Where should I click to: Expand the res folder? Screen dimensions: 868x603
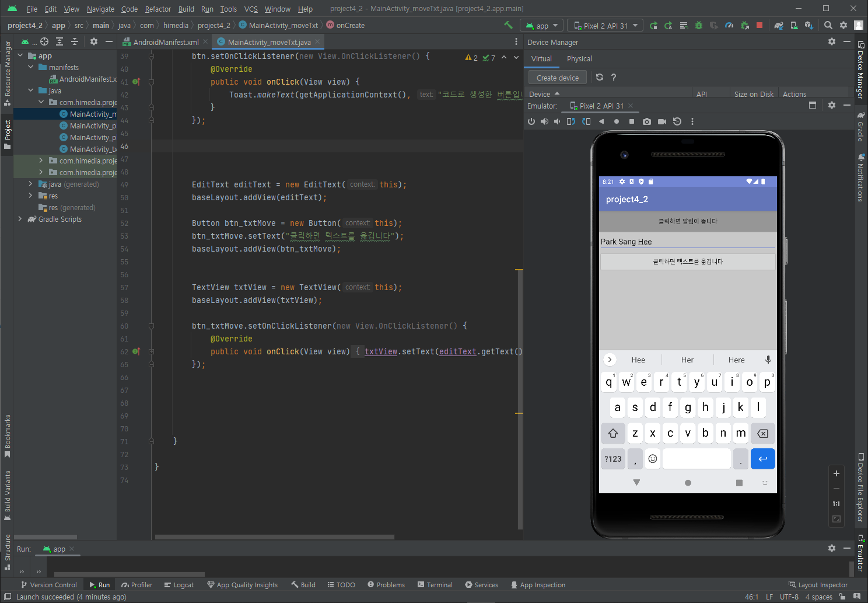[x=31, y=196]
